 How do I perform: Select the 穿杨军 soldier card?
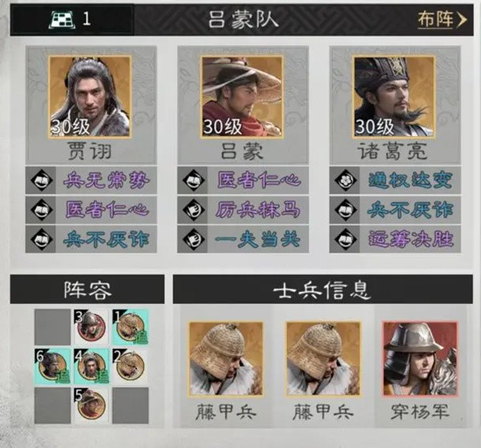click(419, 369)
